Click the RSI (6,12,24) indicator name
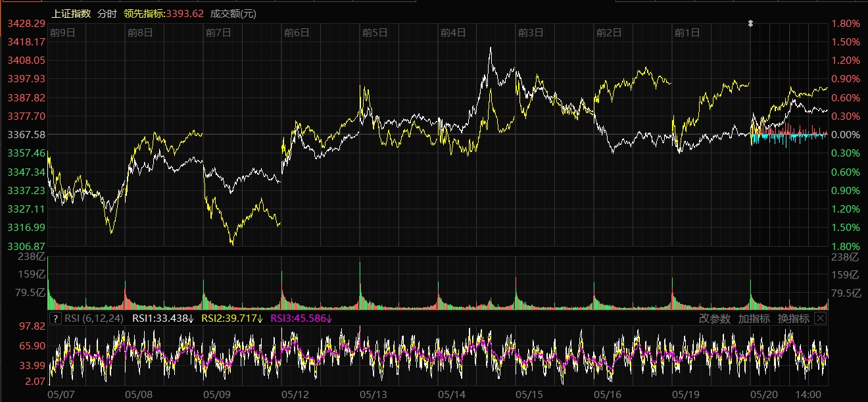Viewport: 868px width, 402px height. (95, 318)
